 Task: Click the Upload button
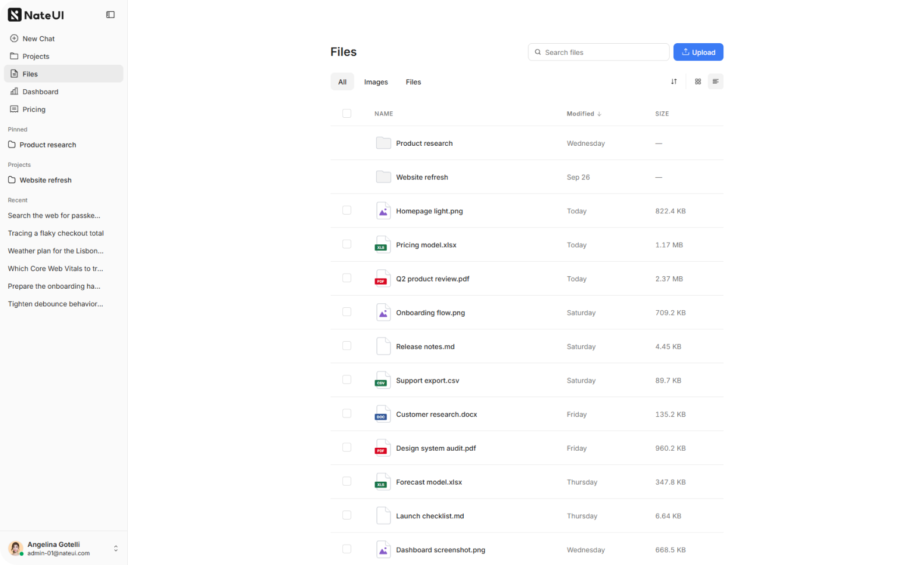[x=698, y=52]
